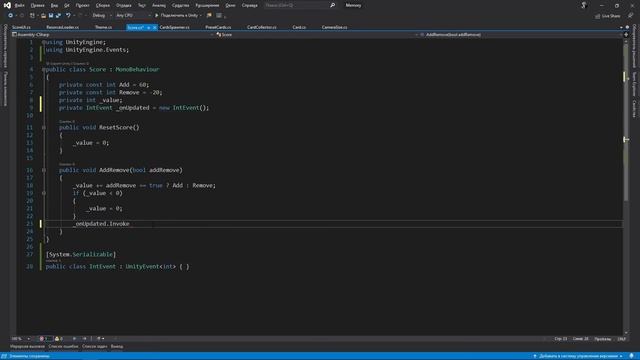Click the save file icon
This screenshot has width=640, height=360.
tap(51, 16)
